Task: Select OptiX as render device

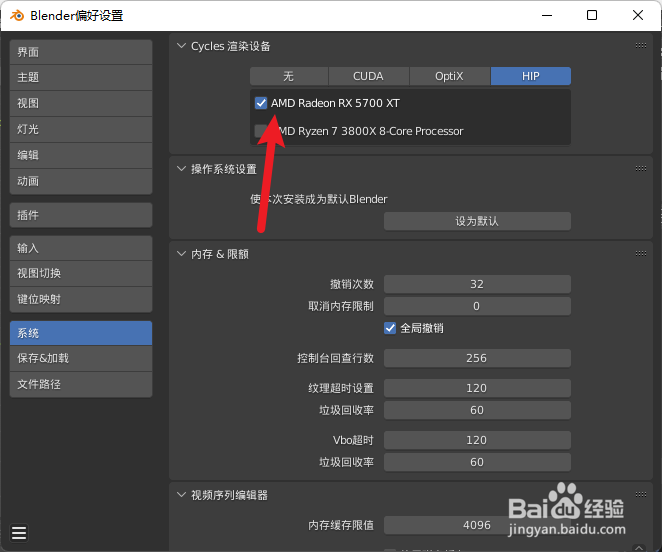Action: coord(450,76)
